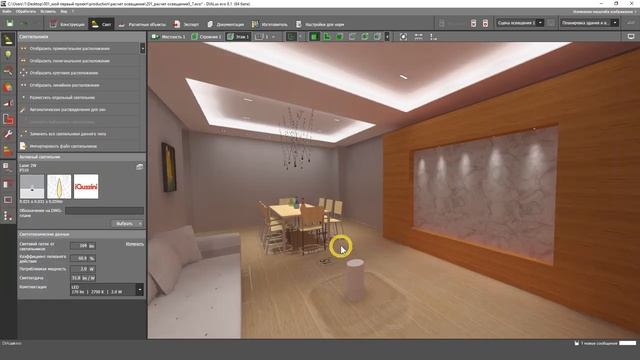Click the Изменить link in photometric data
The height and width of the screenshot is (360, 640).
[135, 244]
